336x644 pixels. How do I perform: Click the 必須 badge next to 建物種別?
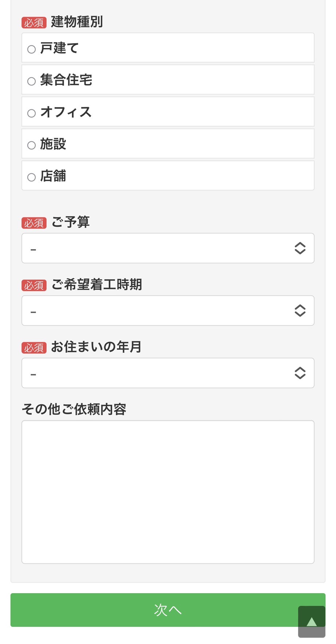coord(33,23)
